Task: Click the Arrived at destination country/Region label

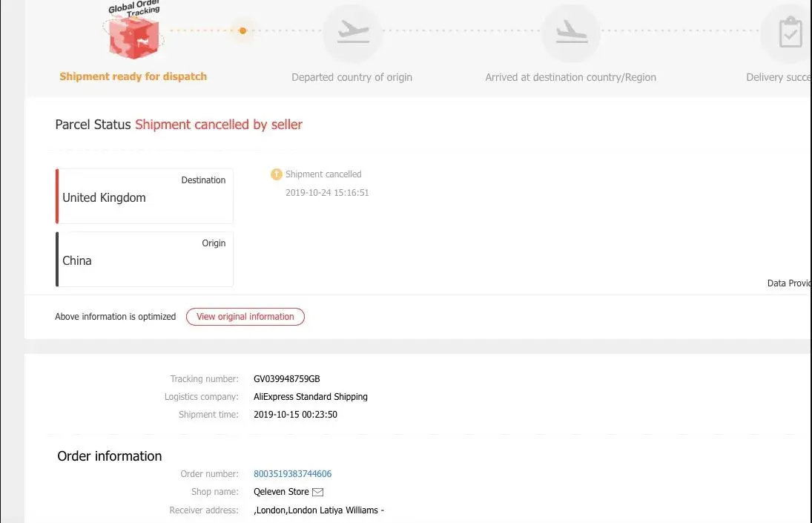Action: tap(570, 77)
